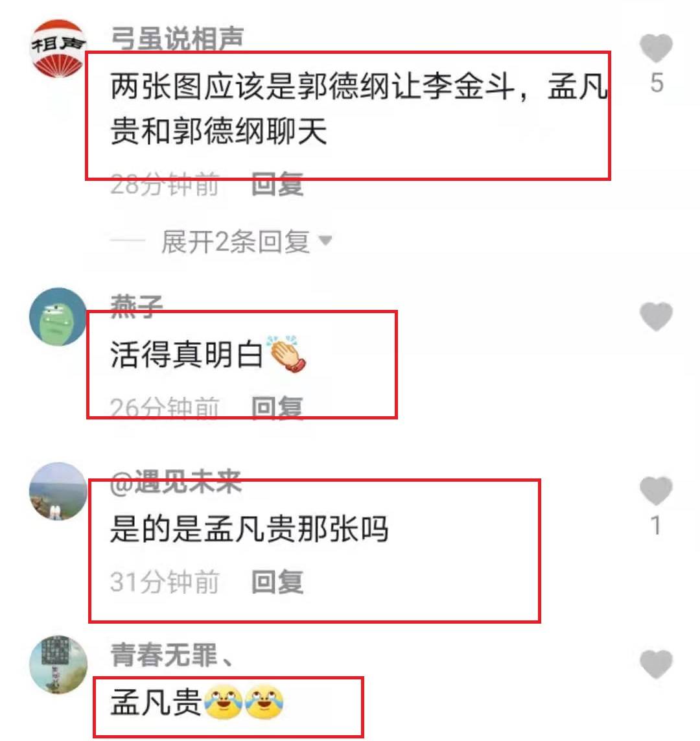Open username @遇见未来 profile
The image size is (700, 741).
[x=176, y=482]
